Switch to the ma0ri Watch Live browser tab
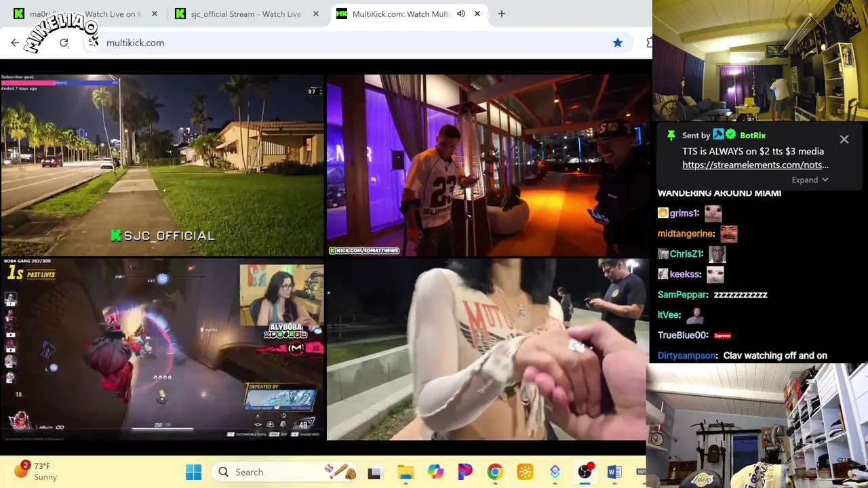 pos(85,14)
